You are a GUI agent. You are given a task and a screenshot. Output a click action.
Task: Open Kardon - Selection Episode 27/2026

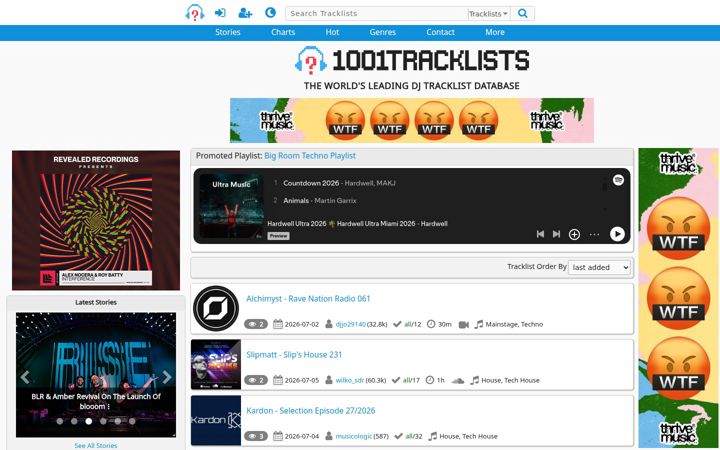310,411
